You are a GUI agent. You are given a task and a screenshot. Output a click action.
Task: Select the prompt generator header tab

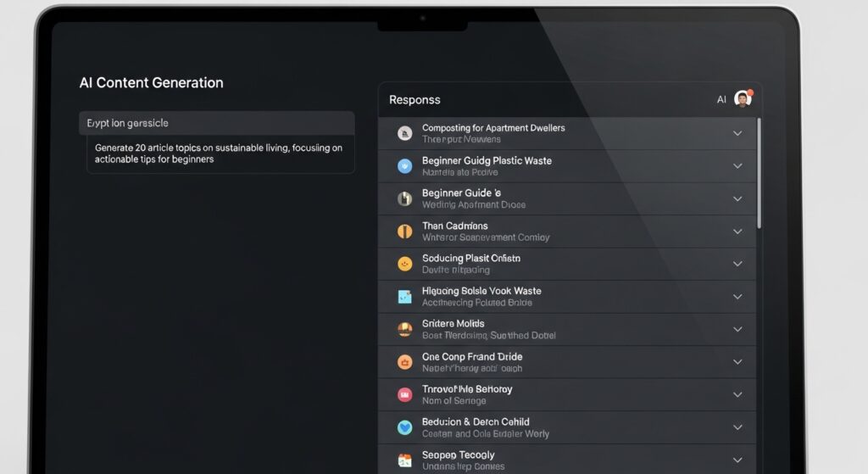coord(216,123)
